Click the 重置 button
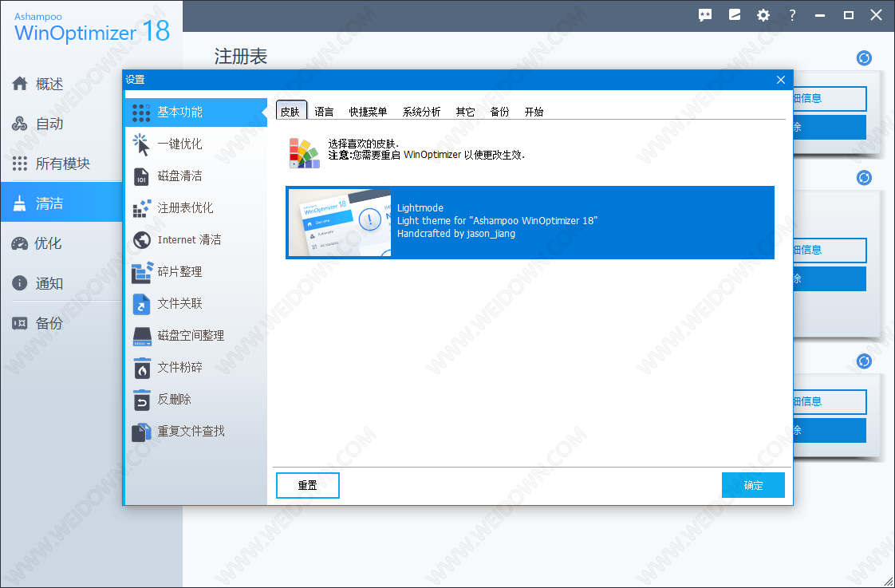Screen dimensions: 895x588 pyautogui.click(x=308, y=485)
